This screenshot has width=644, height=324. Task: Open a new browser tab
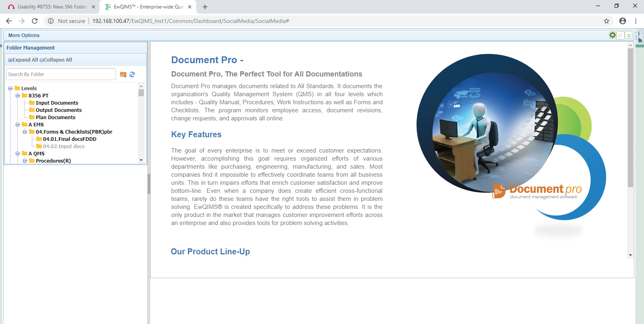[x=205, y=7]
